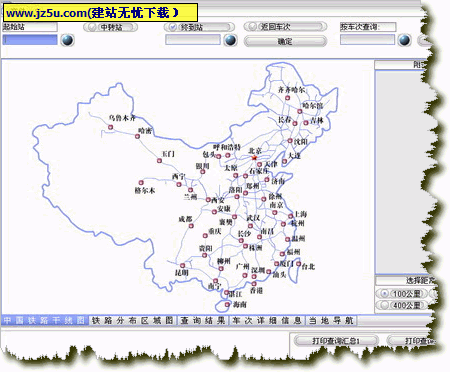Click the 长春 city label on the map

[285, 119]
